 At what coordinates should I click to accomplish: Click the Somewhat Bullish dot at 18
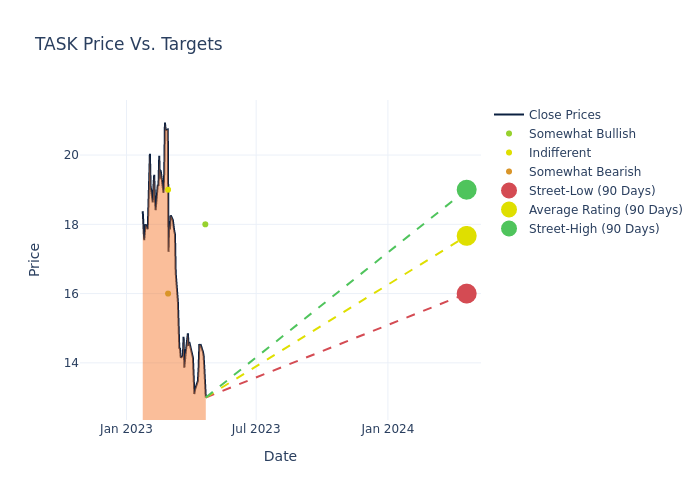pyautogui.click(x=205, y=224)
